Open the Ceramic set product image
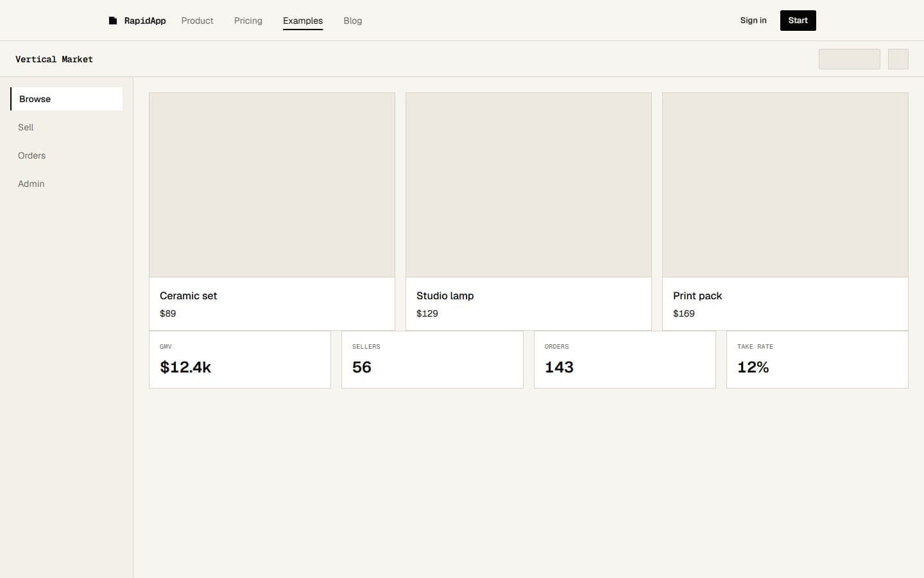Image resolution: width=924 pixels, height=578 pixels. click(x=272, y=185)
